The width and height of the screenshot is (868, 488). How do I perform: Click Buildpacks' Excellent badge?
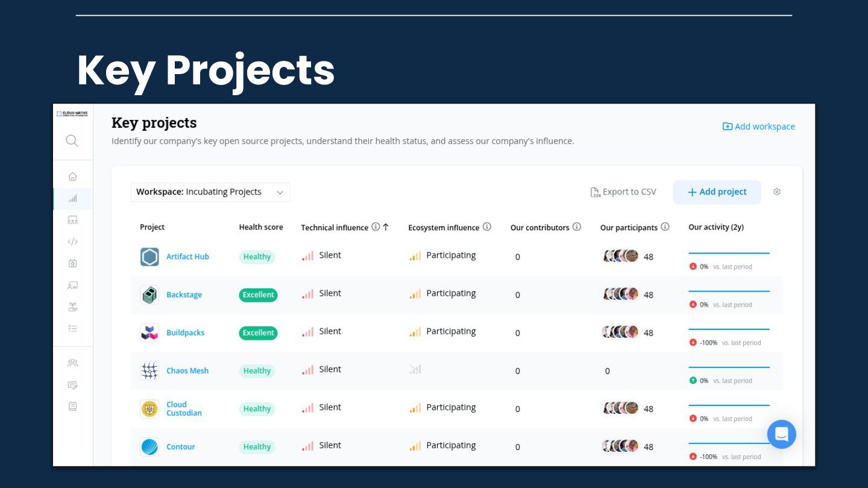(259, 333)
